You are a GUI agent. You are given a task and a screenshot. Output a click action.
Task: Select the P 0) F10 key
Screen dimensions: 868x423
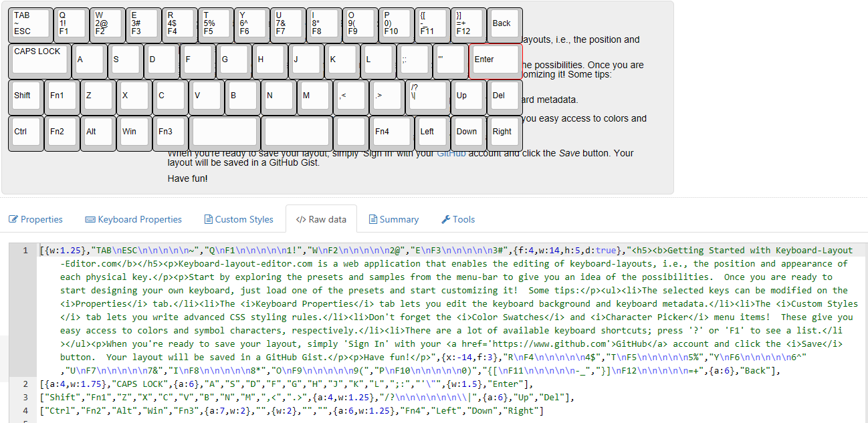[x=397, y=25]
